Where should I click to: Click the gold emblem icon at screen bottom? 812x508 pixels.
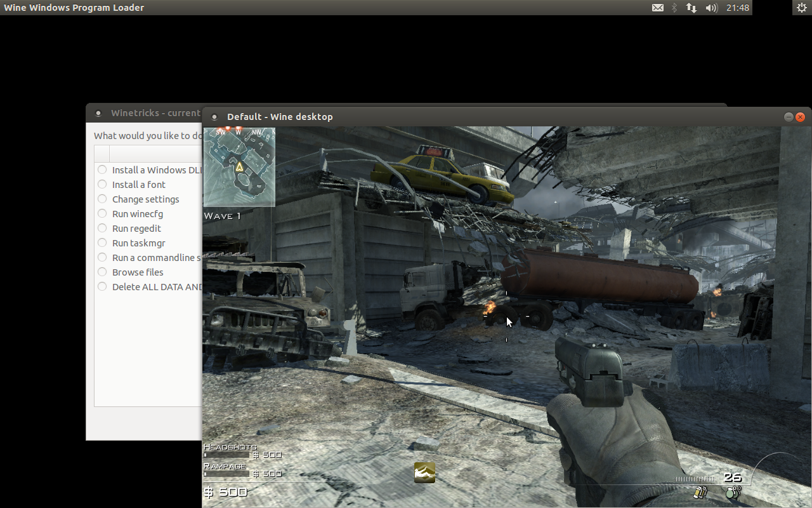click(424, 472)
